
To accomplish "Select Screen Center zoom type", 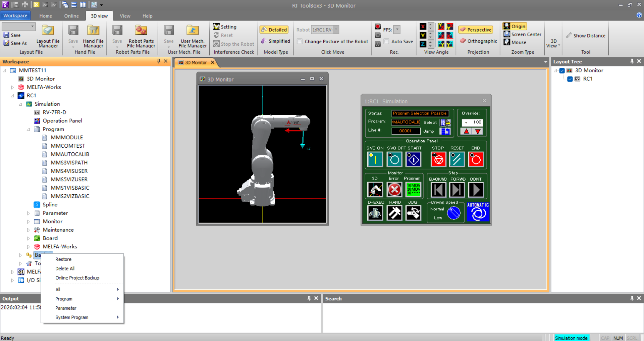I will pos(522,34).
